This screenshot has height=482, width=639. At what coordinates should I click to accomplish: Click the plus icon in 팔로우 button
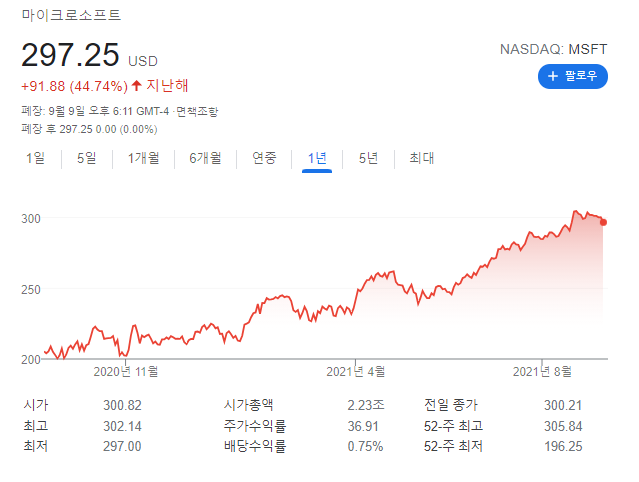553,76
